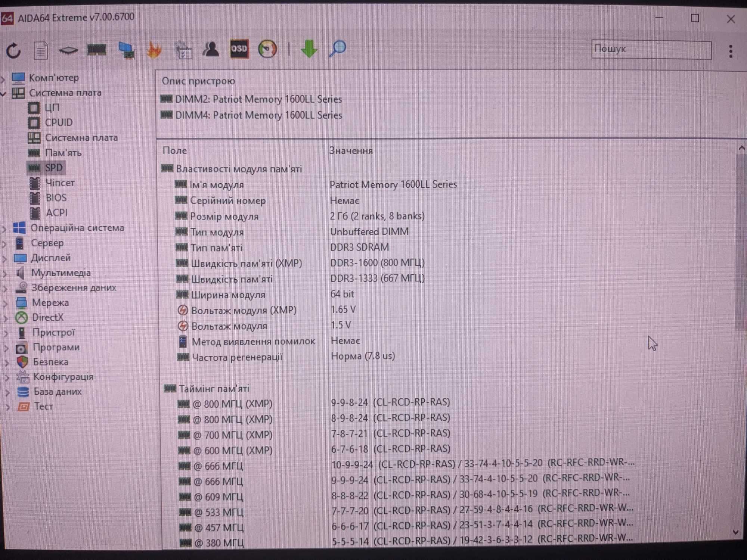The width and height of the screenshot is (747, 560).
Task: Select the База даних category
Action: (x=58, y=392)
